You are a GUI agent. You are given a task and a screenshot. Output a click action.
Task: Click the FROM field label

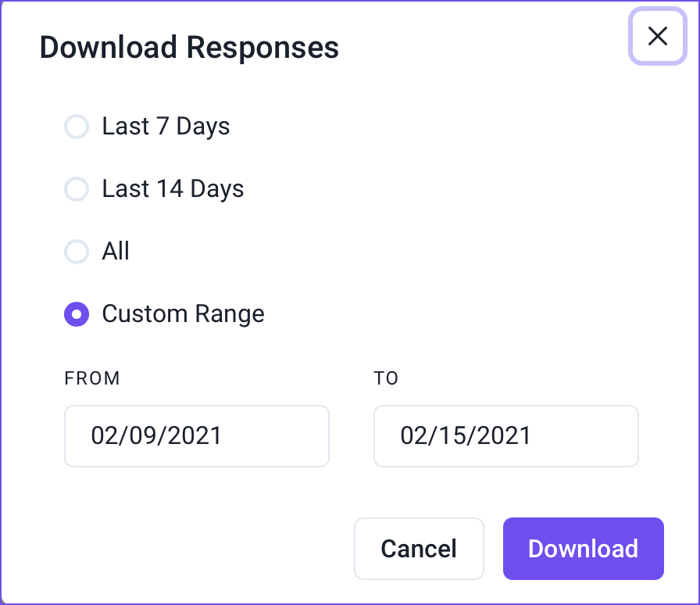tap(92, 379)
